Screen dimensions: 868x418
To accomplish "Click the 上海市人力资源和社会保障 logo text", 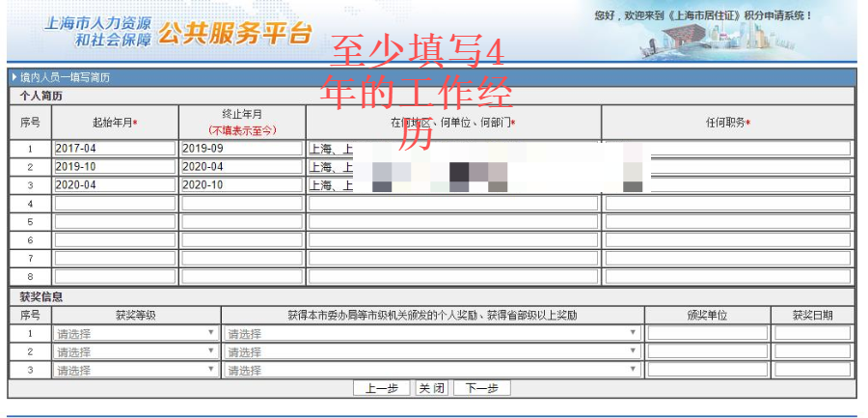I will coord(97,32).
